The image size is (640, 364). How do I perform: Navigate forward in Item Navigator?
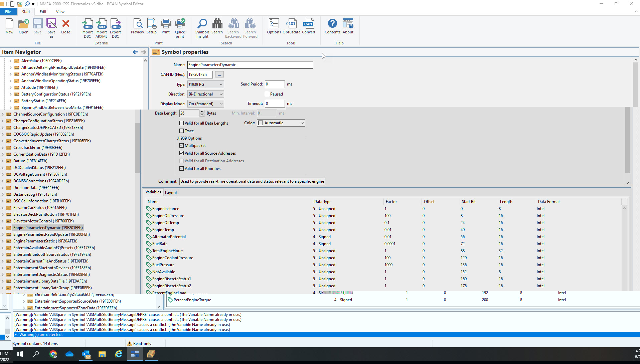(144, 52)
